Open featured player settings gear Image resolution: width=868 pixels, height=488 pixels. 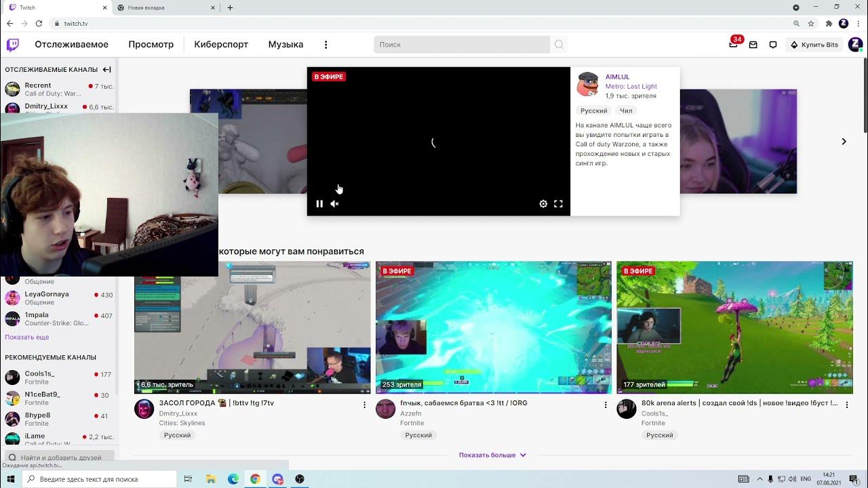(x=543, y=203)
